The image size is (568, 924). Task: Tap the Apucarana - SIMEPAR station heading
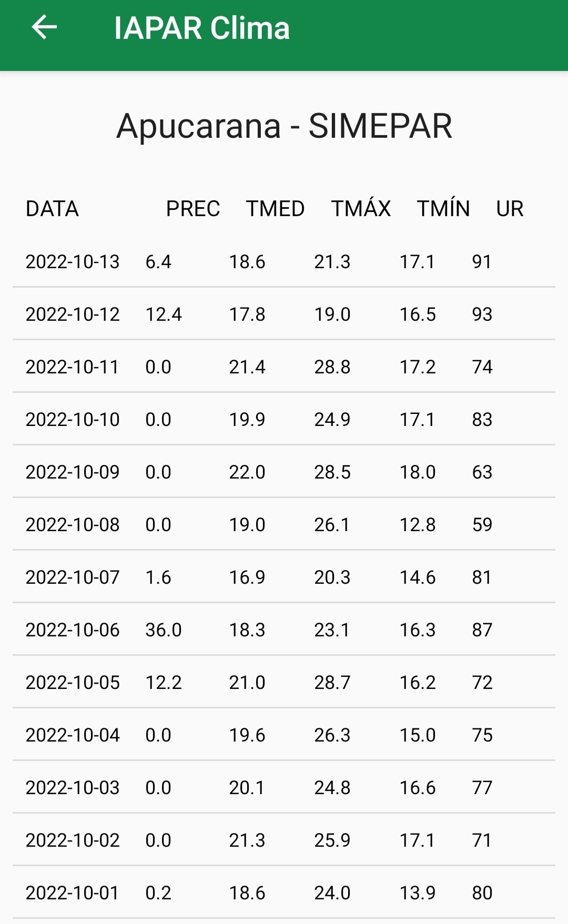click(284, 126)
